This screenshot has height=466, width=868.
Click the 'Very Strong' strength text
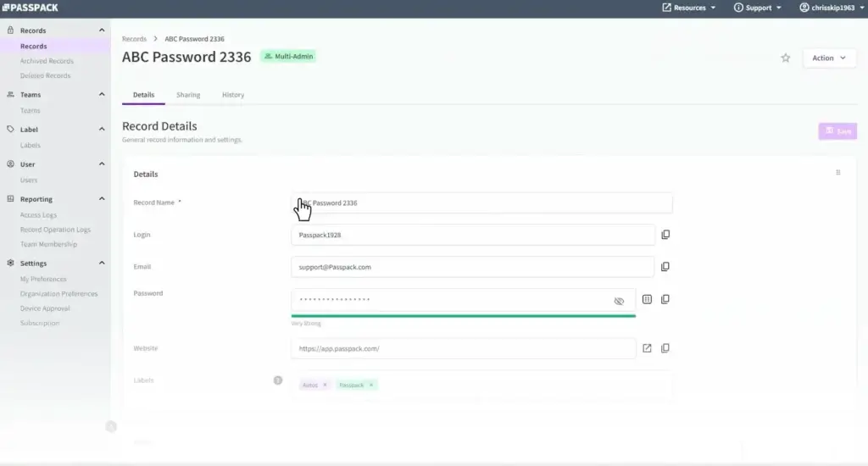pyautogui.click(x=306, y=324)
